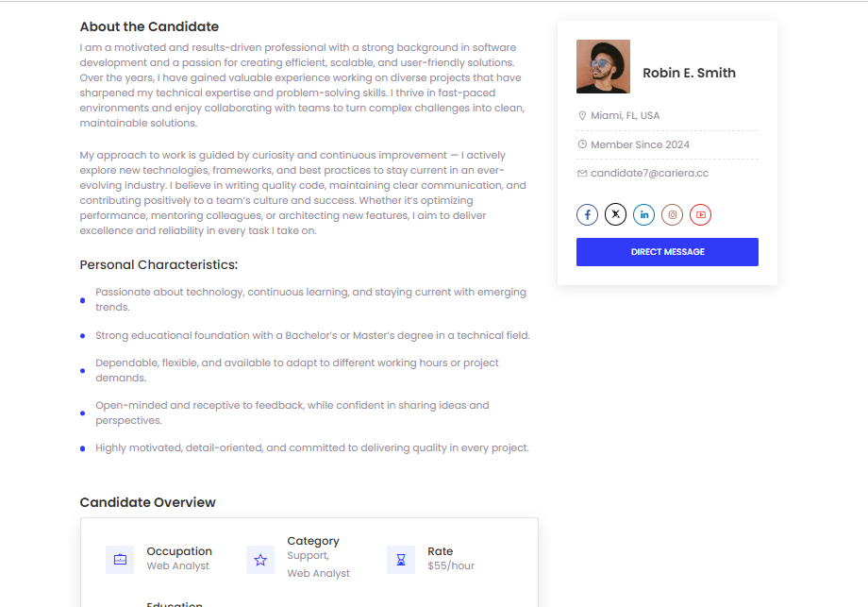
Task: Visit the LinkedIn profile icon
Action: tap(643, 215)
